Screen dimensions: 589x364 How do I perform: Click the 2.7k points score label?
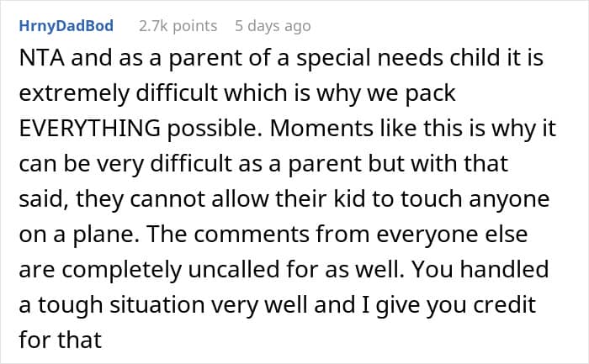click(178, 26)
